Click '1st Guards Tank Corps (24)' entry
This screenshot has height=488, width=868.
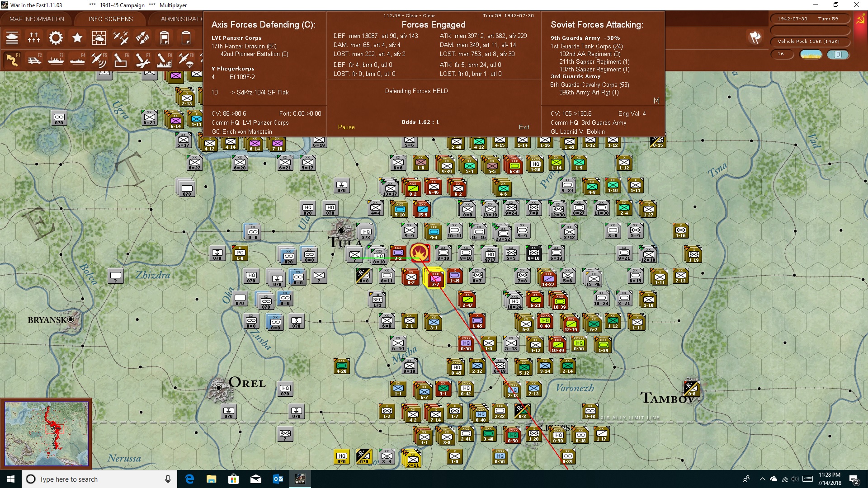[x=586, y=46]
